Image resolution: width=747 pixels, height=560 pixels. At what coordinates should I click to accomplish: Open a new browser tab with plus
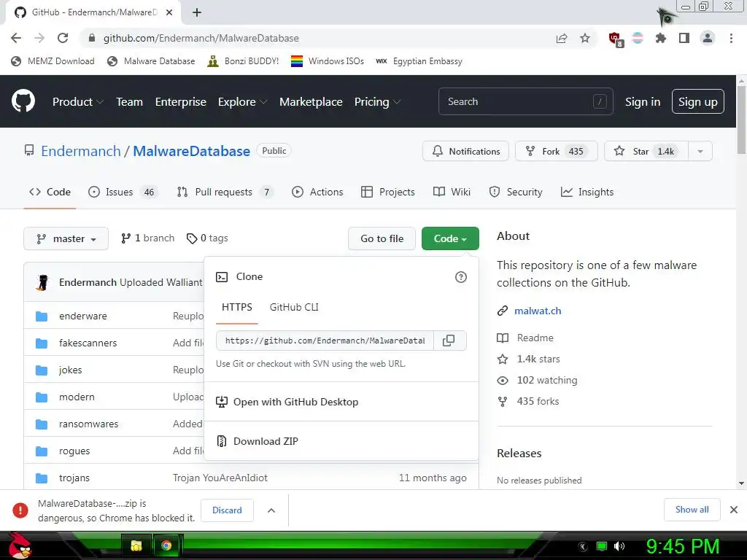[x=197, y=12]
